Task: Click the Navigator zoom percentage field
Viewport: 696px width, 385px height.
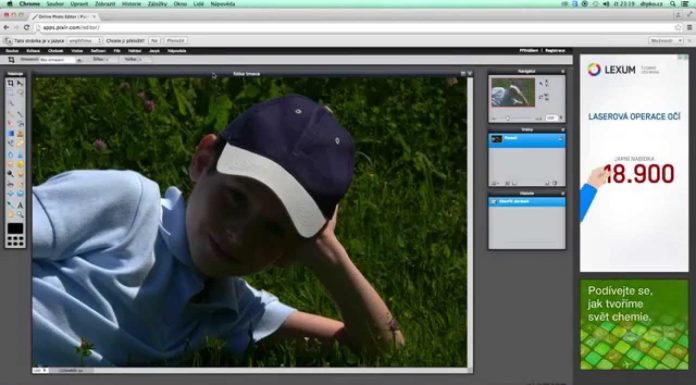Action: click(551, 118)
